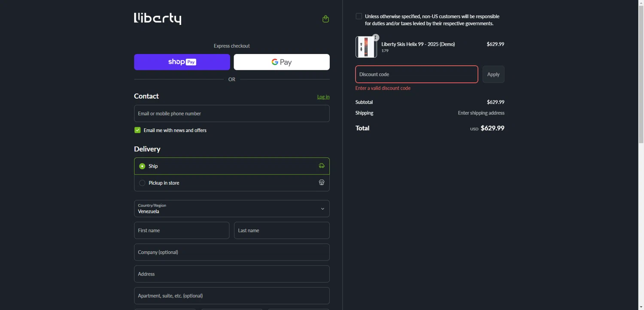
Task: Focus the Email or mobile phone number field
Action: pos(232,114)
